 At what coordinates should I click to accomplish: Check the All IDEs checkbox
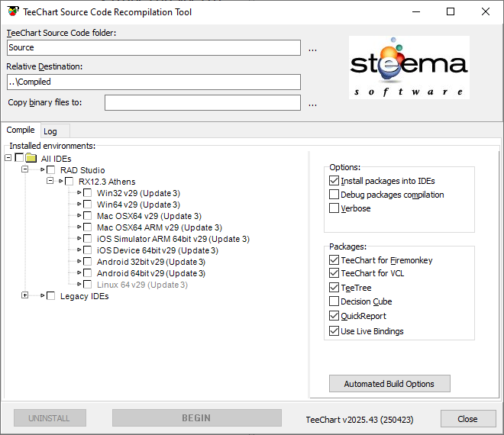click(19, 157)
